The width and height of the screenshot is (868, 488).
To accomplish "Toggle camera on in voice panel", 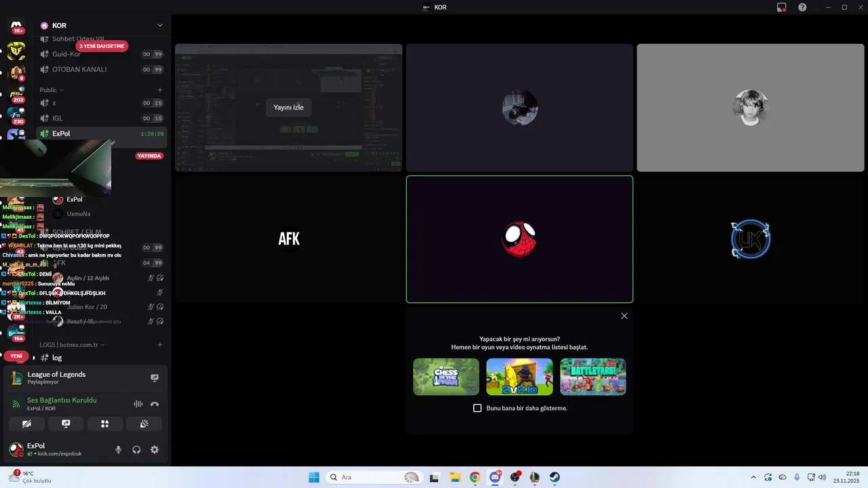I will pyautogui.click(x=26, y=424).
